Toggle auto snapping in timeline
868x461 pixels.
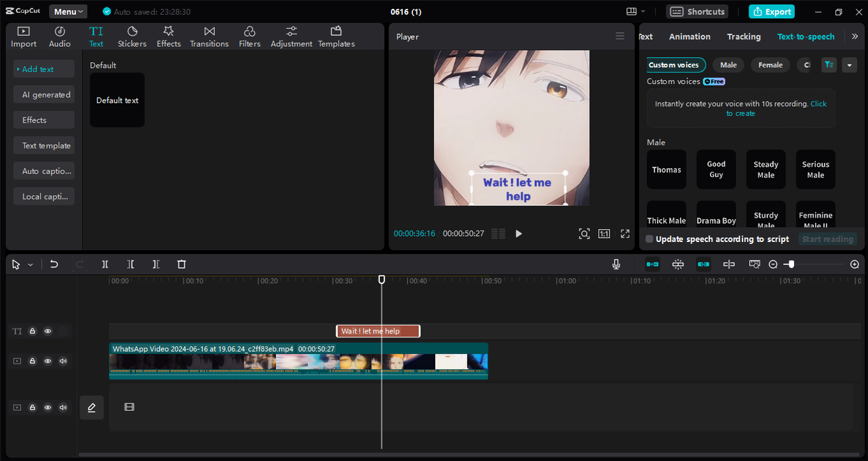point(678,264)
